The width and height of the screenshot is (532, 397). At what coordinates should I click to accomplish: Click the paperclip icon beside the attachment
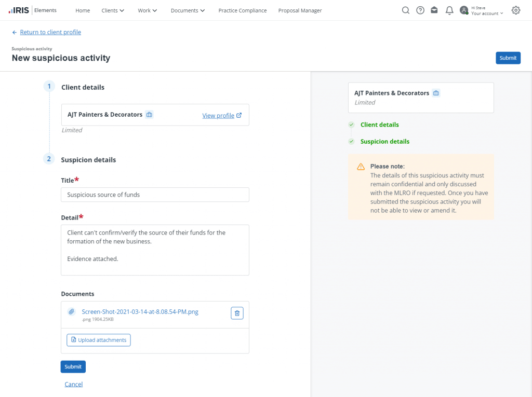pyautogui.click(x=72, y=312)
